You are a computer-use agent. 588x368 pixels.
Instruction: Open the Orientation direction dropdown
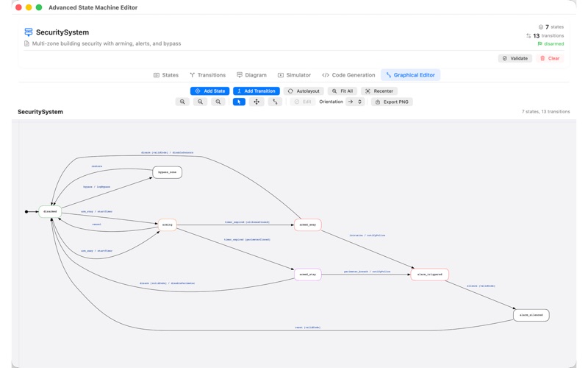(355, 102)
